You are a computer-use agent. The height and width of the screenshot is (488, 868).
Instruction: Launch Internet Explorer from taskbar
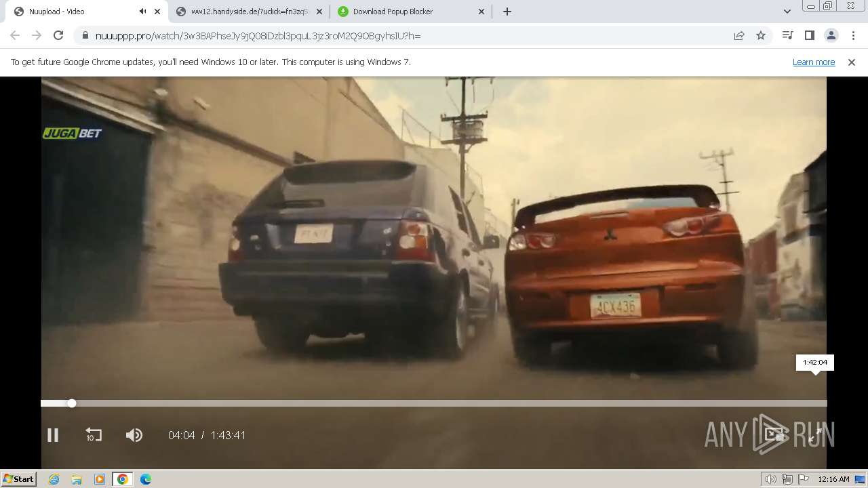click(x=54, y=479)
